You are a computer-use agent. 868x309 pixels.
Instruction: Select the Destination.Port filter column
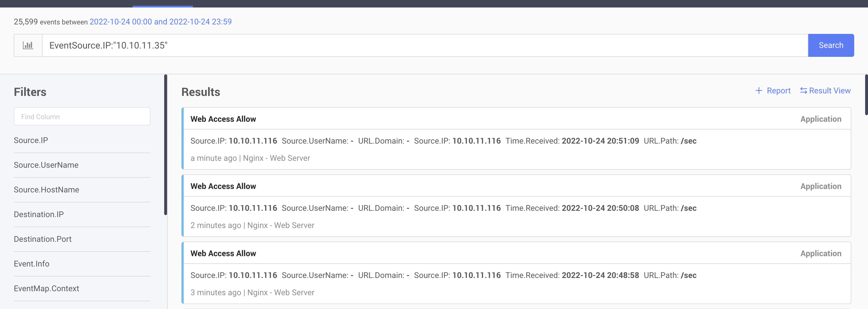[x=42, y=239]
